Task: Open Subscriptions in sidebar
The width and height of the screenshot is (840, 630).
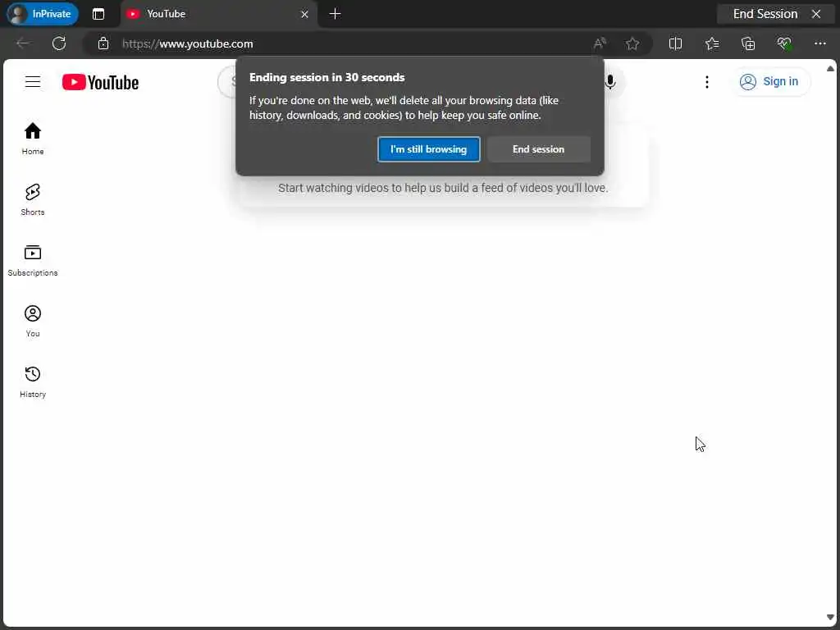Action: (x=33, y=260)
